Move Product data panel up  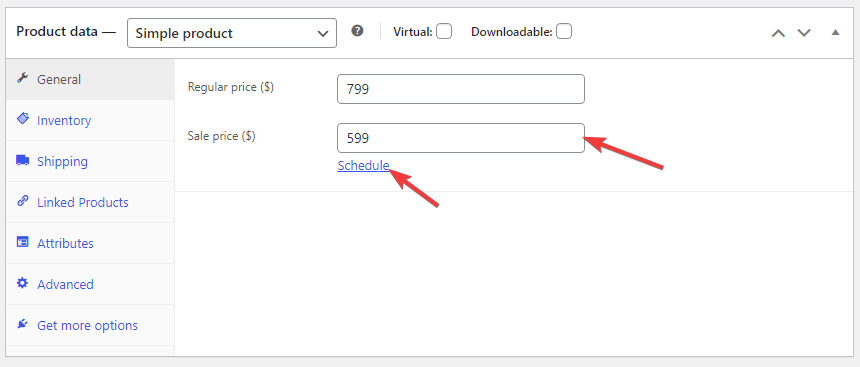point(778,33)
